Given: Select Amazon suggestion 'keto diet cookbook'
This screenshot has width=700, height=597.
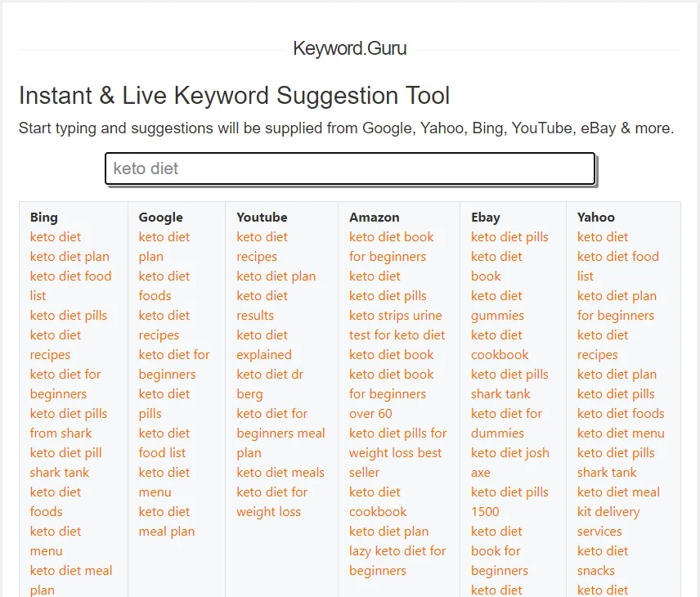Looking at the screenshot, I should [x=378, y=502].
